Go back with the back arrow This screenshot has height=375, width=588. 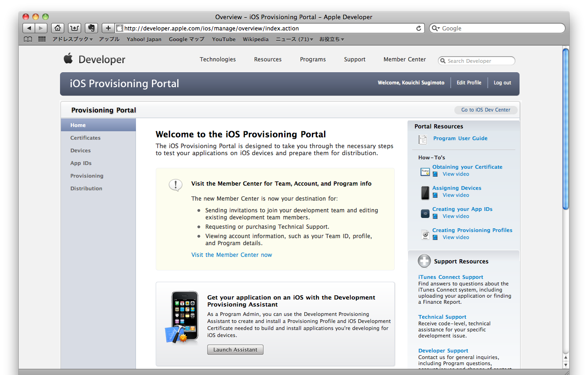(x=29, y=28)
